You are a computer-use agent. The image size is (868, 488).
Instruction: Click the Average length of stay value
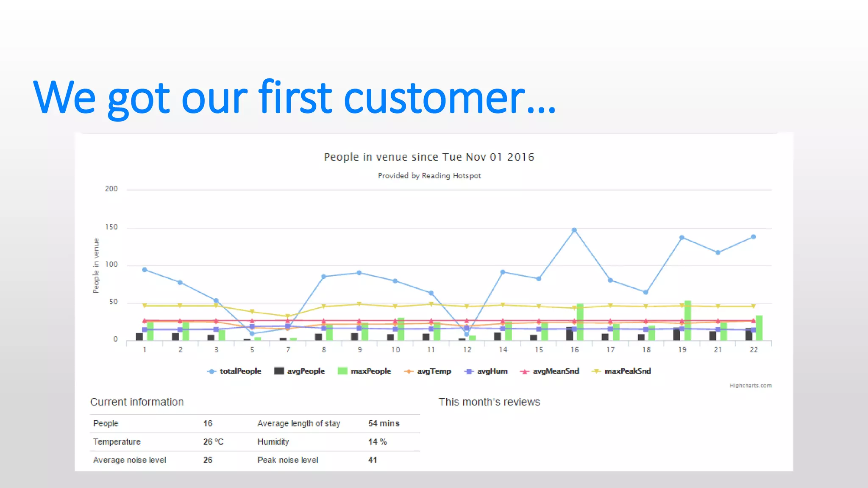pos(384,424)
